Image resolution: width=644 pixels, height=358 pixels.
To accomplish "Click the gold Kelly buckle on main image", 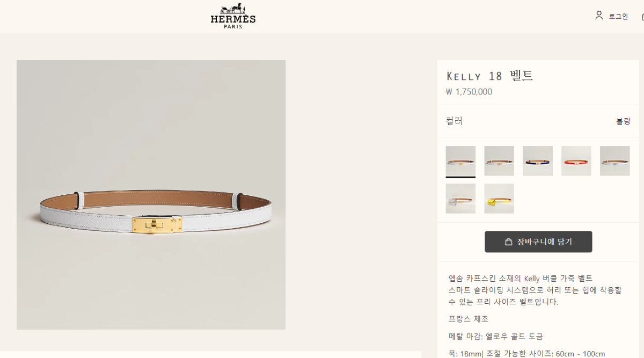I will (x=157, y=225).
